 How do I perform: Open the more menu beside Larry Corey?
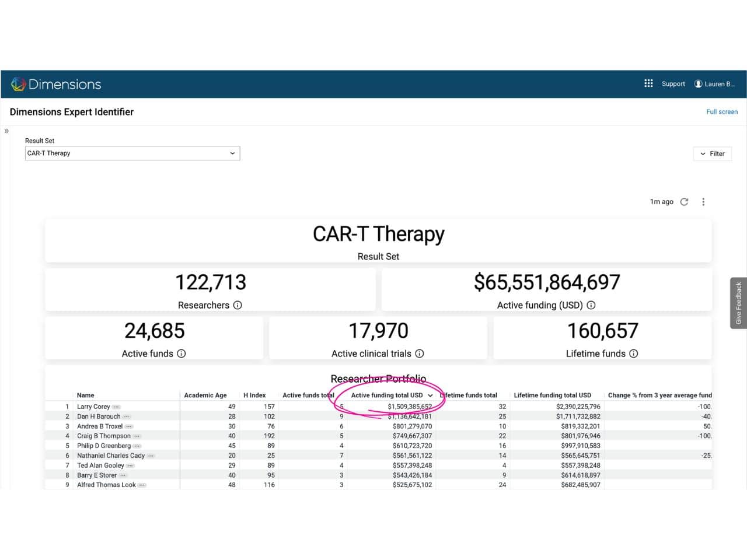point(116,407)
